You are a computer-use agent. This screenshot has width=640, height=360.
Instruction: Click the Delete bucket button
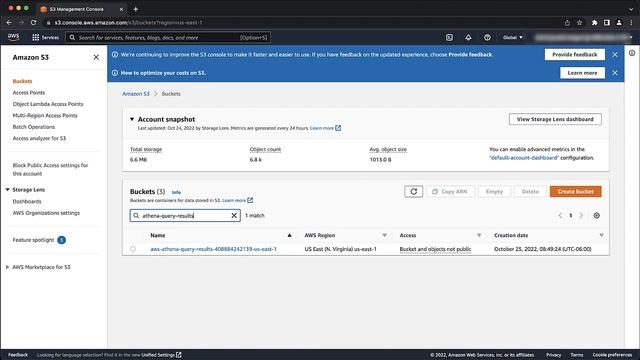coord(530,191)
